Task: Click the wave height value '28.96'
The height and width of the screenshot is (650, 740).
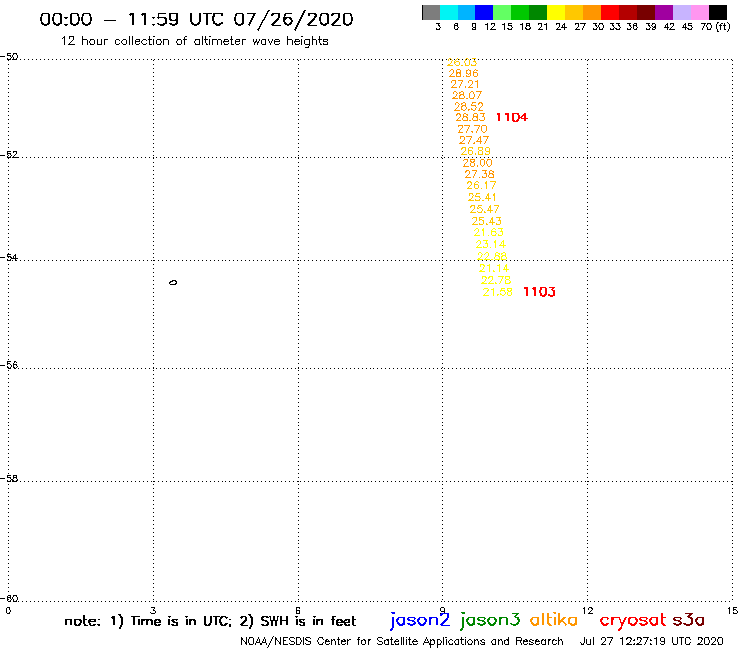Action: [x=463, y=73]
